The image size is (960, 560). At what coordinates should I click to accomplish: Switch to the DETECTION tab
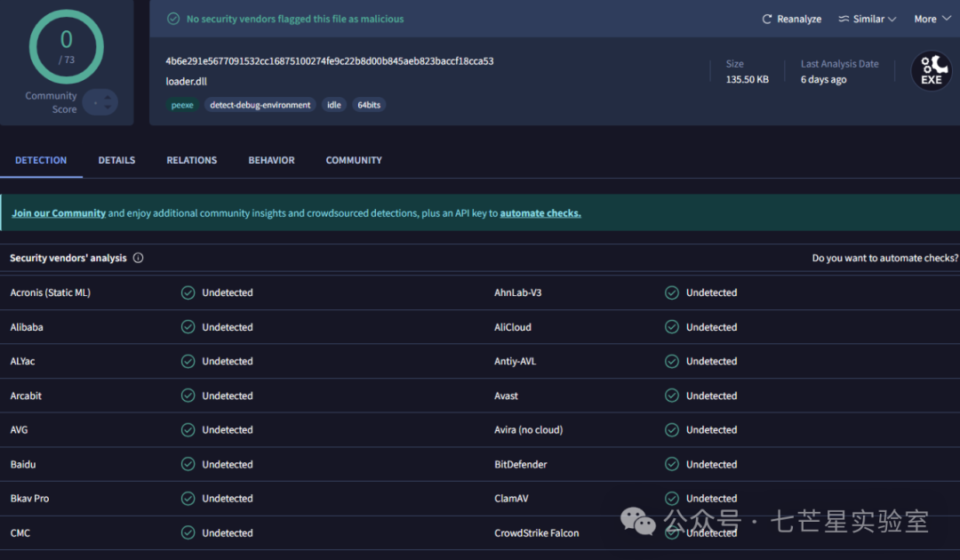[41, 160]
